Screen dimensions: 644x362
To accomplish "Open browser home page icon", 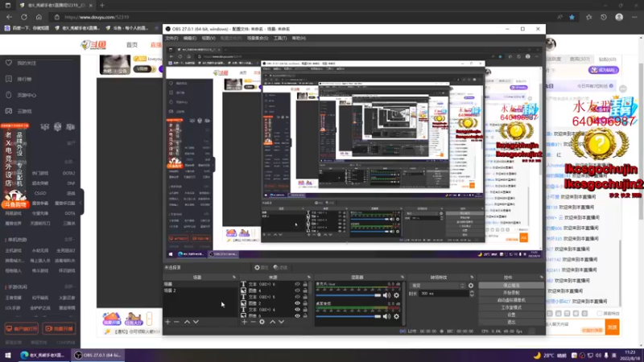I will (x=39, y=17).
